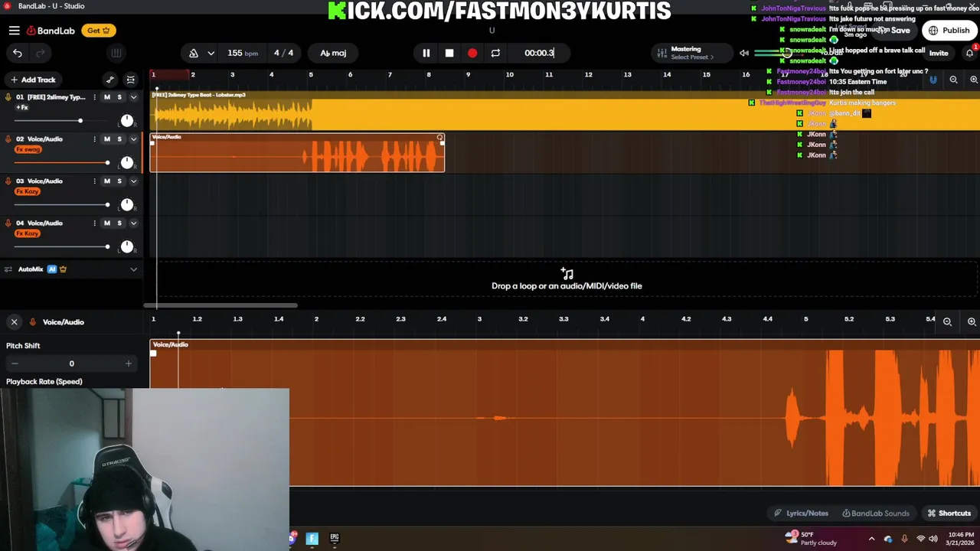Viewport: 980px width, 551px height.
Task: Mute track 02 Voice/Audio
Action: coord(106,139)
